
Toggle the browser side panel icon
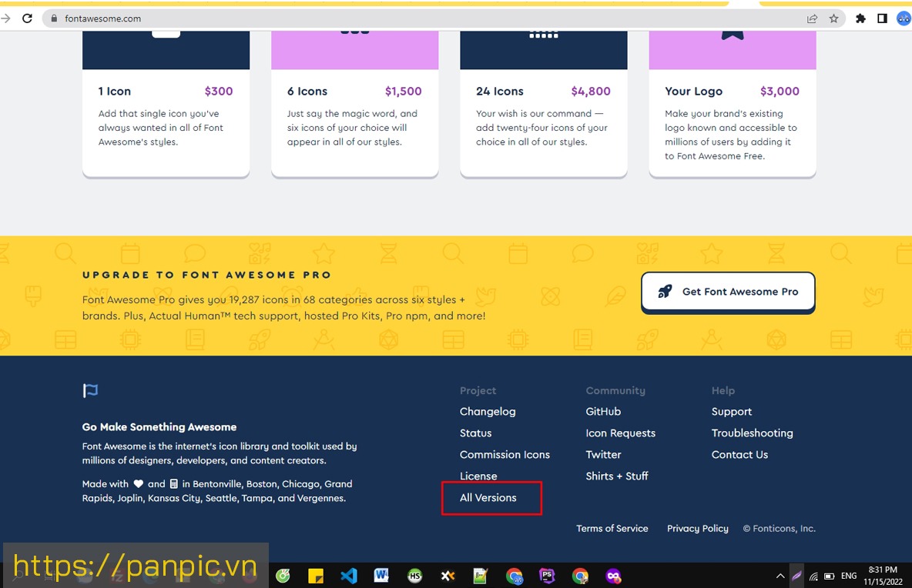882,18
